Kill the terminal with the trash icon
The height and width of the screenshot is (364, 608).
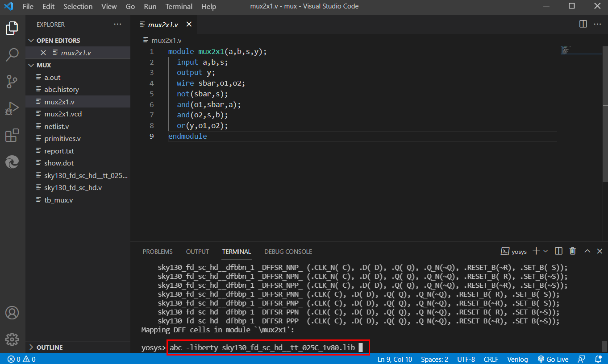point(573,251)
